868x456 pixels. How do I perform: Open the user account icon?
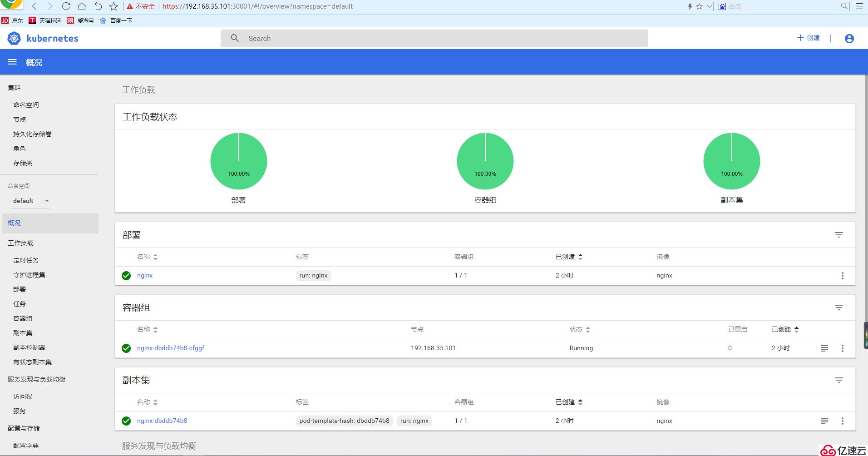coord(849,39)
